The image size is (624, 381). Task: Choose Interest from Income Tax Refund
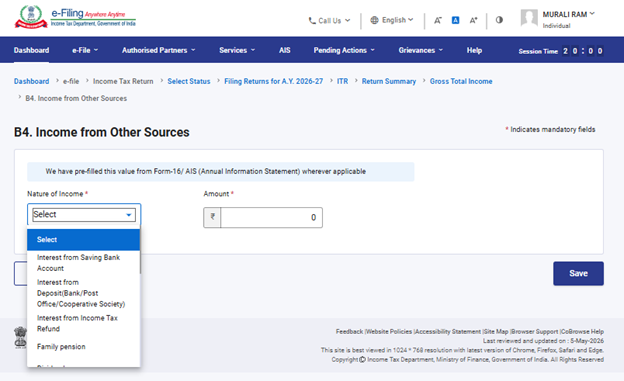84,323
